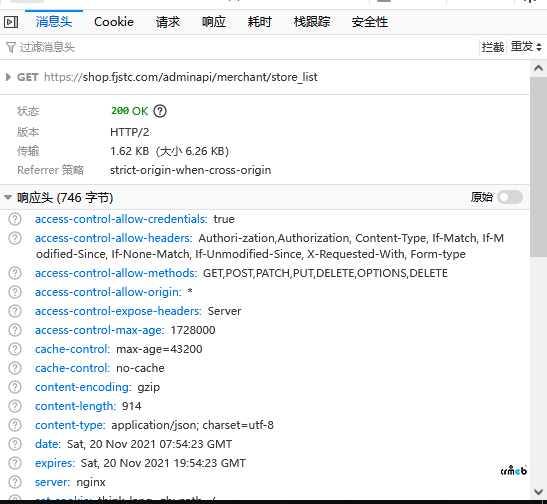The image size is (547, 504).
Task: Click help icon beside cache-control max-age
Action: pos(15,349)
